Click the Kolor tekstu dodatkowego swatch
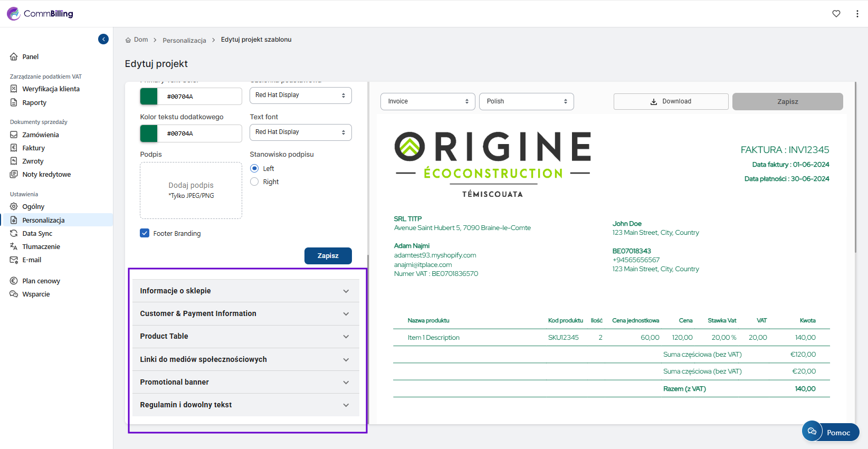 pyautogui.click(x=149, y=133)
